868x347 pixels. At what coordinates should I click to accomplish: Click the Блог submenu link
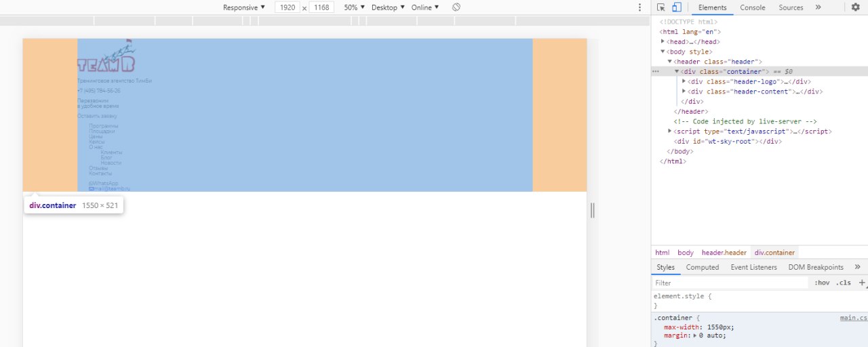click(106, 157)
